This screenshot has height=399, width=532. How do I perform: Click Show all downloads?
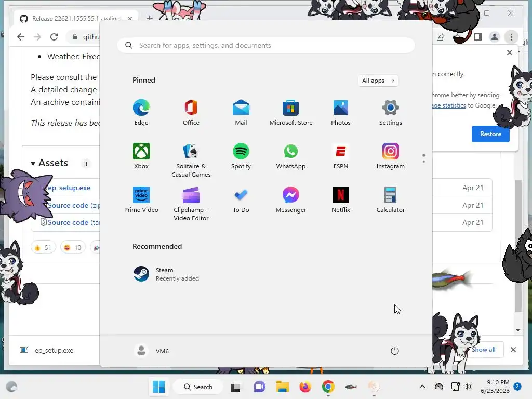point(484,350)
